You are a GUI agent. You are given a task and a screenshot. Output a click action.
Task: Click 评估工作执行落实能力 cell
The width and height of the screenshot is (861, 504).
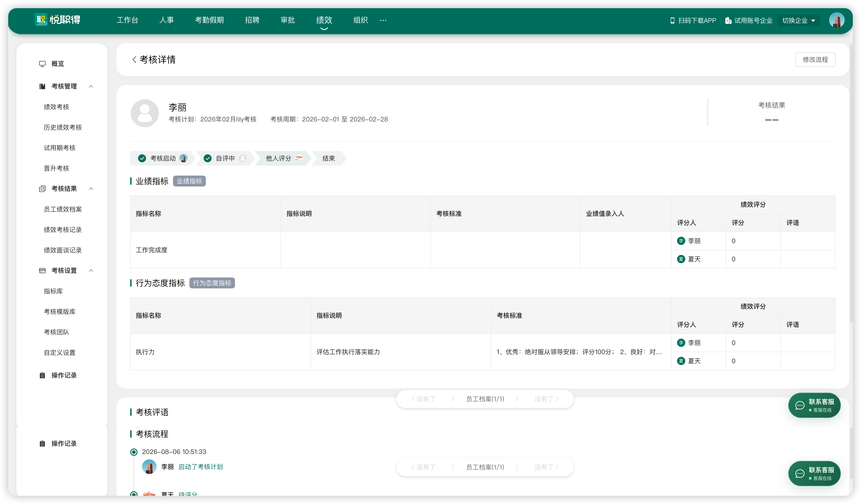point(401,352)
